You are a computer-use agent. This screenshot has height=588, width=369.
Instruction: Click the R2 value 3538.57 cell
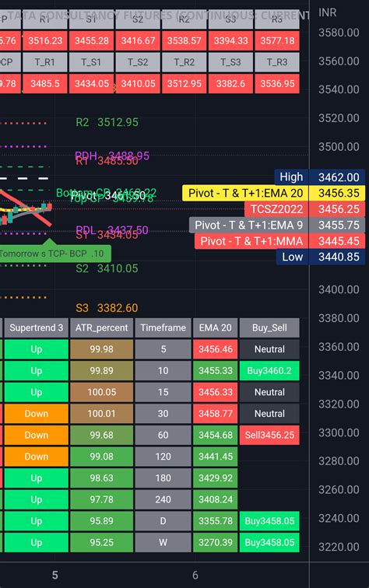(184, 40)
